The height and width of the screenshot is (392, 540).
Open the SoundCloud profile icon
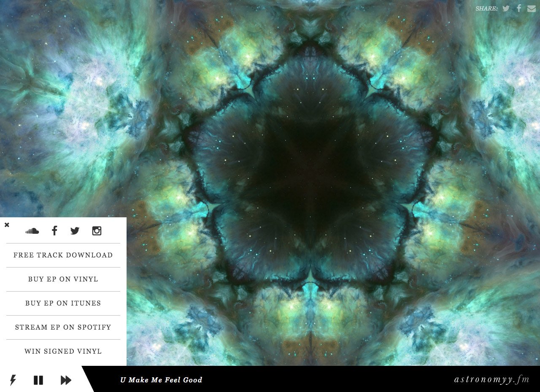pos(32,231)
